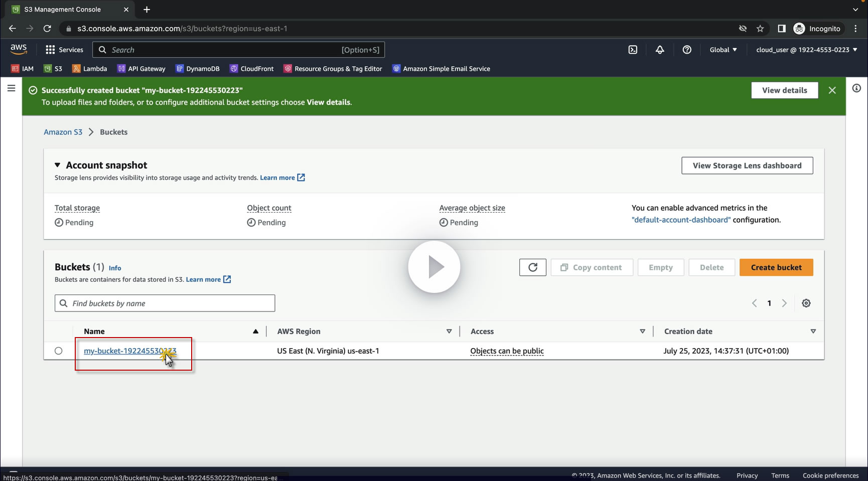868x481 pixels.
Task: Open bucket table preferences gear
Action: 806,303
